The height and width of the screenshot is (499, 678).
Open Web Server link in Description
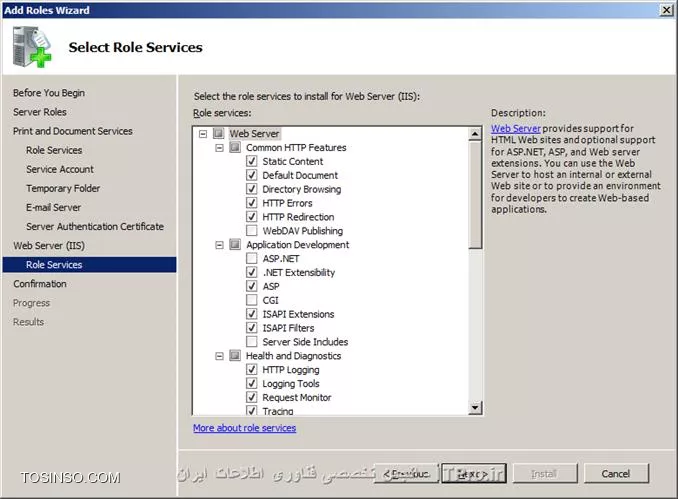point(515,128)
